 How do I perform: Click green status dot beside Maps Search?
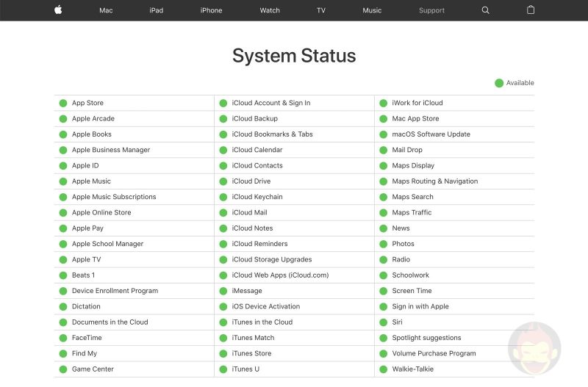(383, 197)
